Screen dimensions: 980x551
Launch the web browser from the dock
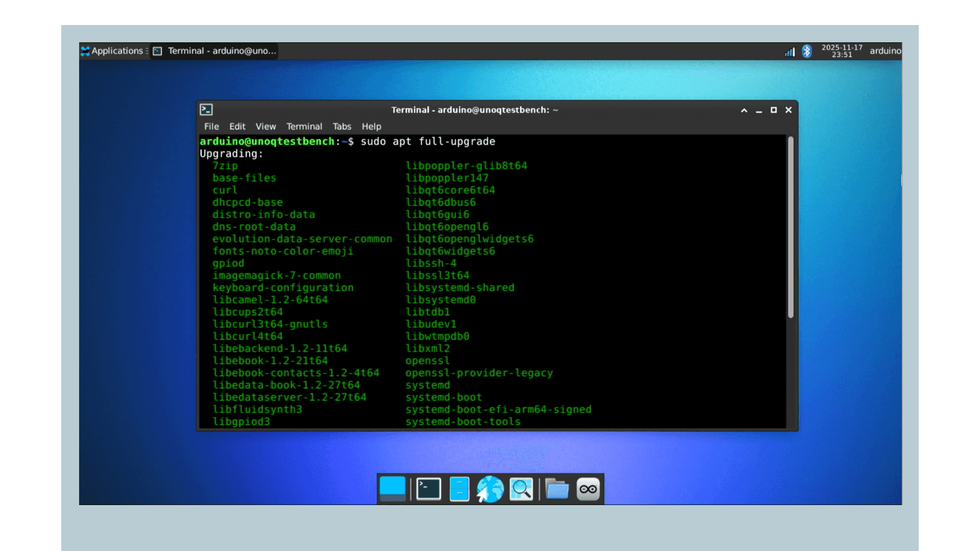tap(490, 489)
